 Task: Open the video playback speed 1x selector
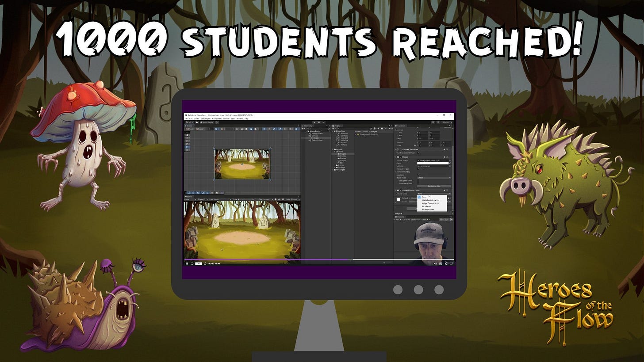click(199, 263)
